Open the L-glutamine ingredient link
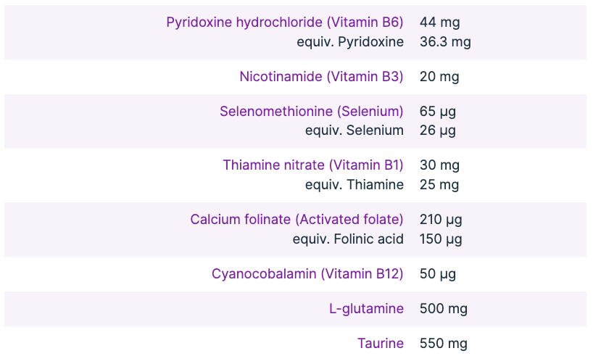Image resolution: width=593 pixels, height=364 pixels. [x=366, y=309]
